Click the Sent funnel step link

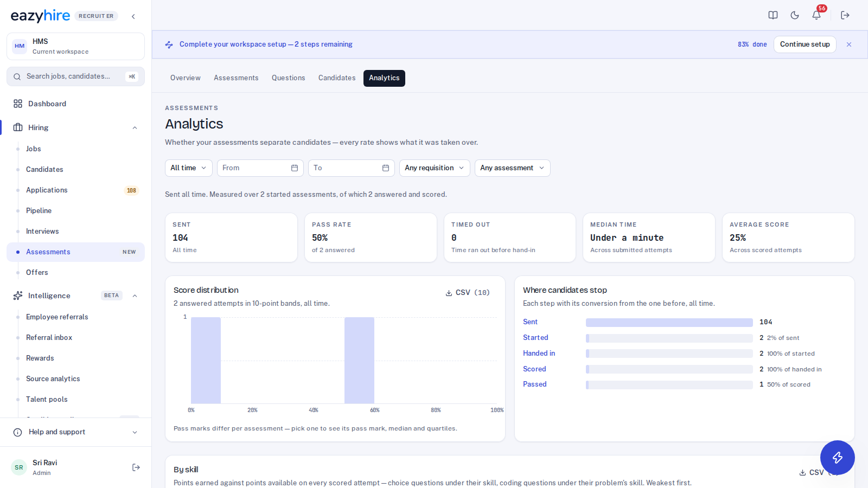click(x=530, y=322)
